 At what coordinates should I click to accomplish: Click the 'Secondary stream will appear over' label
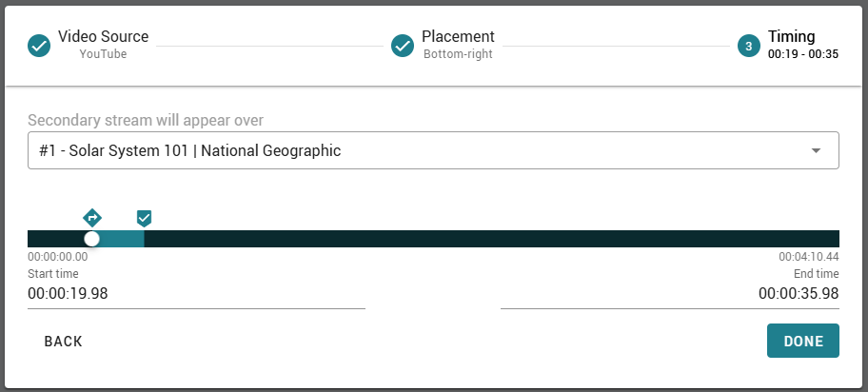(x=146, y=120)
